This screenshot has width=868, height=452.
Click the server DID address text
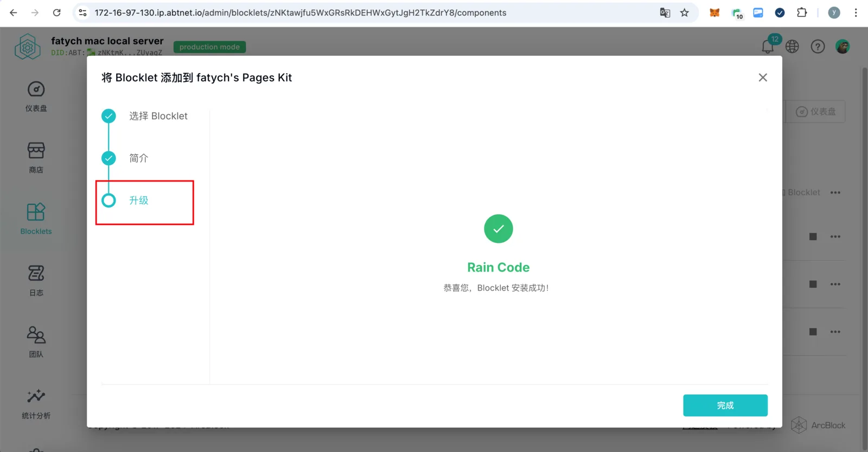coord(107,53)
